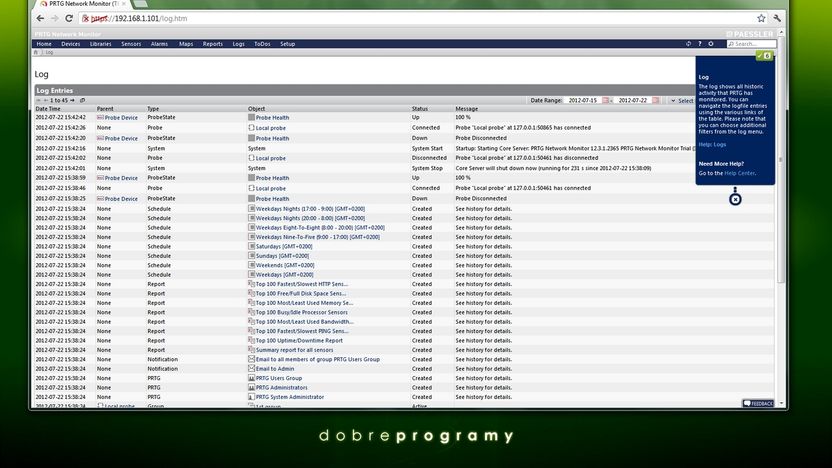Click icon beside Saturdays schedule
The width and height of the screenshot is (832, 468).
click(x=252, y=246)
